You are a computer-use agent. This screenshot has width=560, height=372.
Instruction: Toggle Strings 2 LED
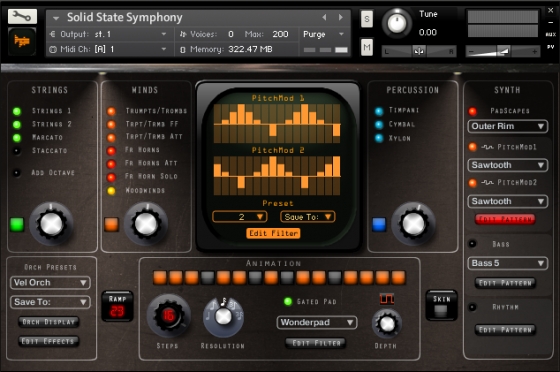click(x=17, y=124)
